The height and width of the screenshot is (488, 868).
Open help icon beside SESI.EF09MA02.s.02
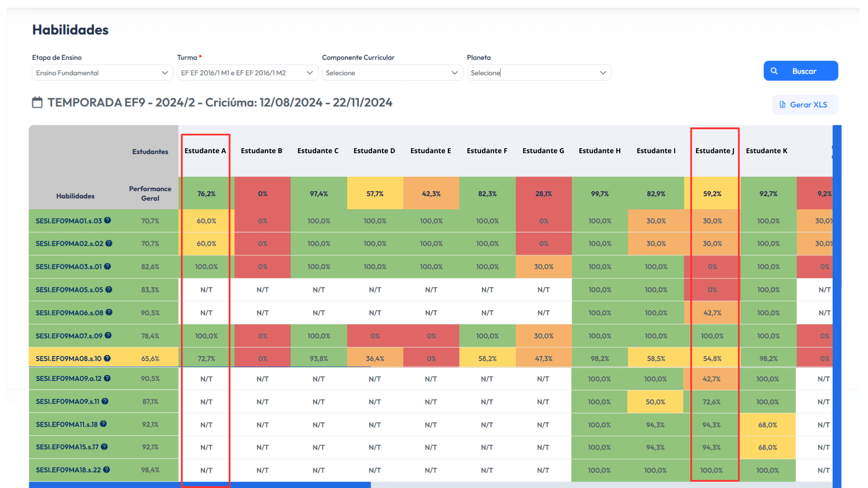[109, 243]
